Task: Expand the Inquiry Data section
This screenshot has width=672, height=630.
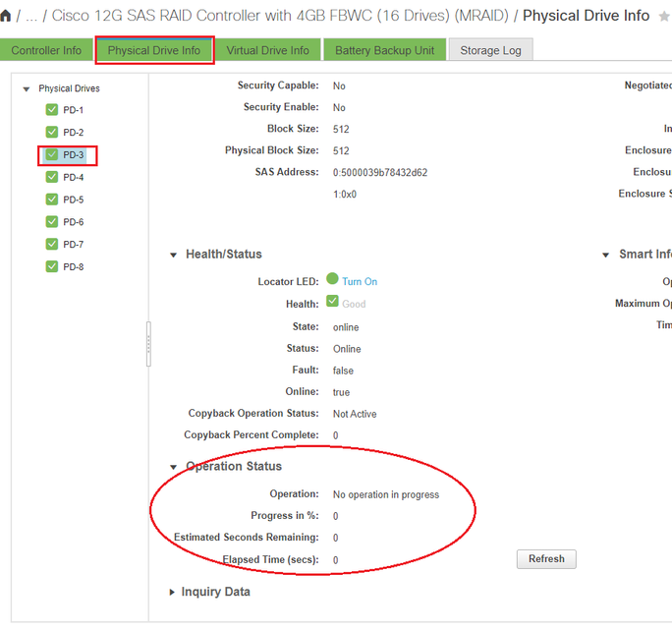Action: pos(172,593)
